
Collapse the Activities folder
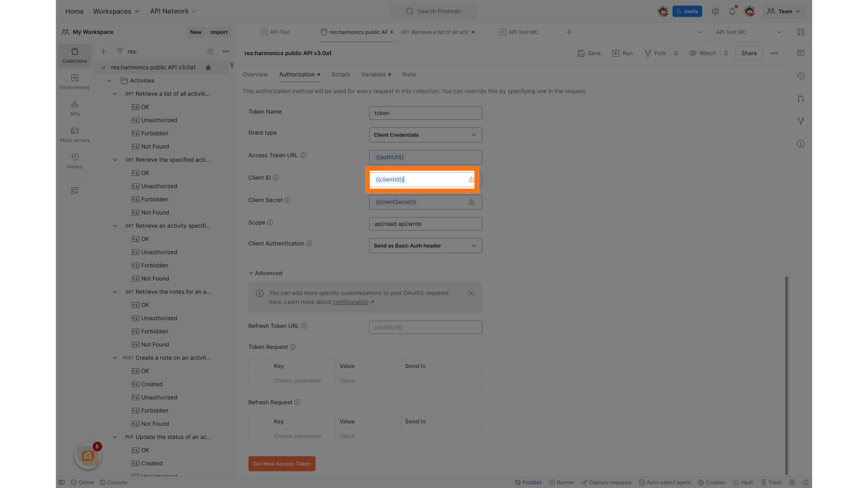click(x=109, y=80)
